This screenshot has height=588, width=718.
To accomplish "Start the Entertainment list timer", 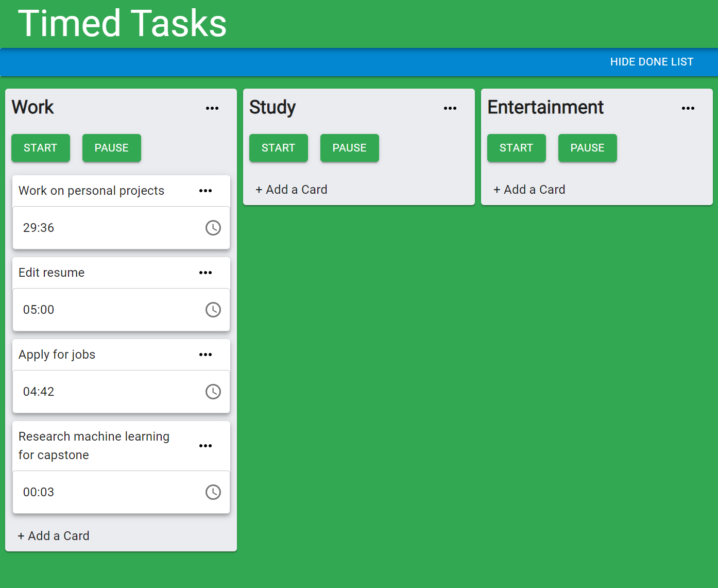I will (516, 148).
